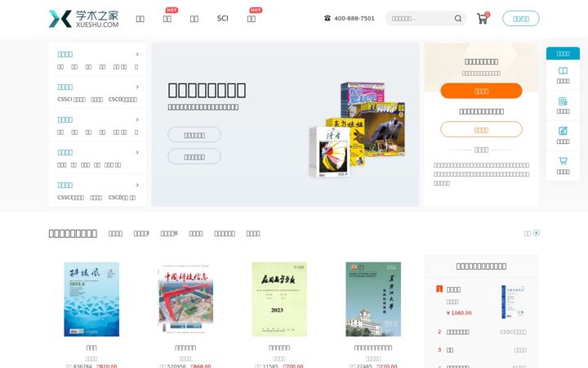This screenshot has height=368, width=588.
Task: Expand the first left category chevron
Action: (137, 54)
